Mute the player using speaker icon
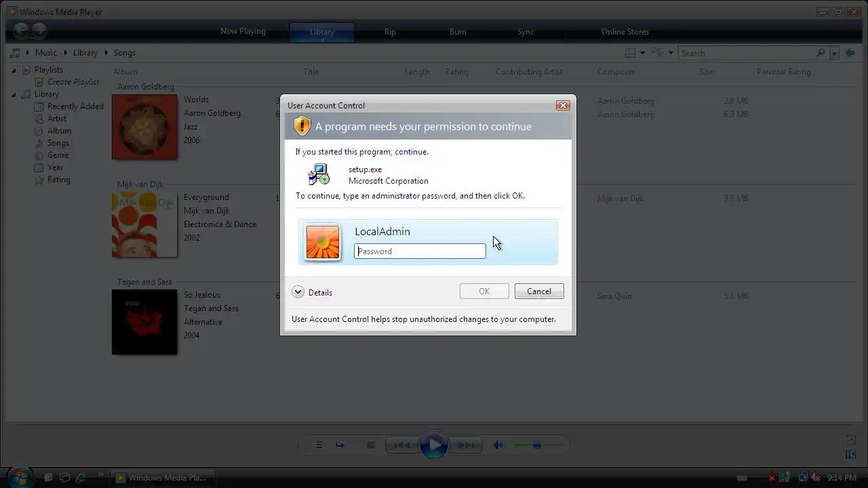 coord(498,445)
